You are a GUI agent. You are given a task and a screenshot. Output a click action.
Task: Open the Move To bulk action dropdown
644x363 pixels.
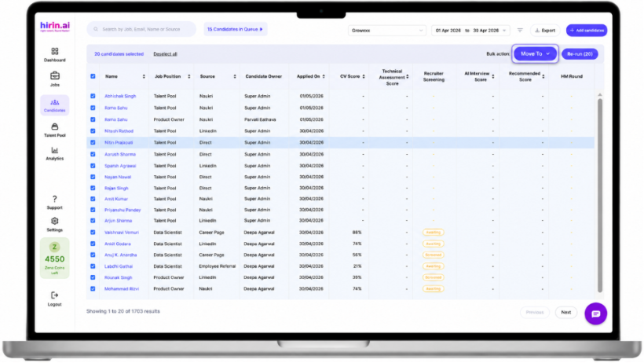(535, 54)
